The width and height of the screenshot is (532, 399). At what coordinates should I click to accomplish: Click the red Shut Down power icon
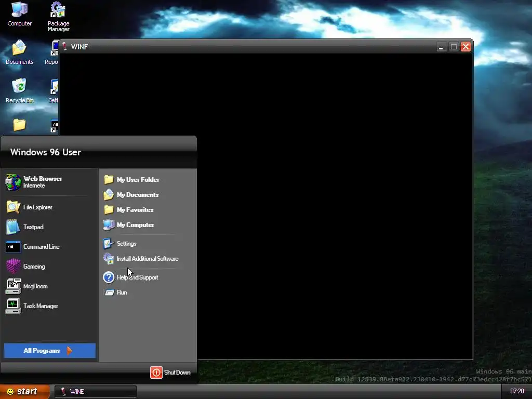(x=156, y=373)
